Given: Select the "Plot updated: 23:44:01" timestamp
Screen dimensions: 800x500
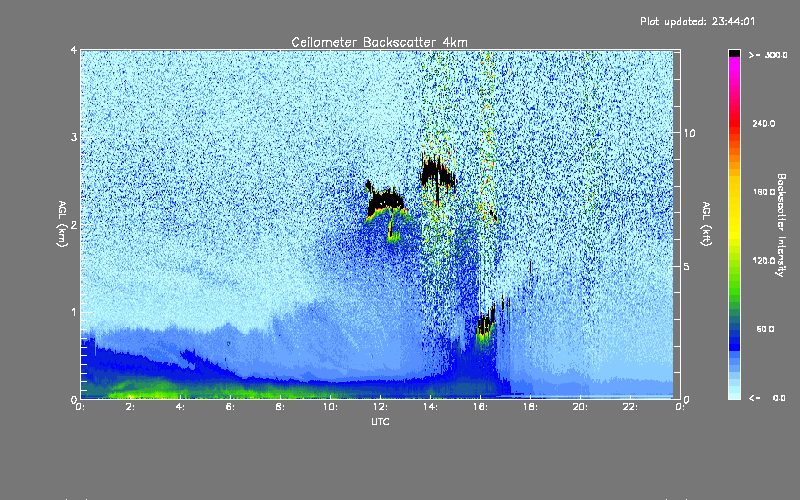Looking at the screenshot, I should tap(697, 21).
